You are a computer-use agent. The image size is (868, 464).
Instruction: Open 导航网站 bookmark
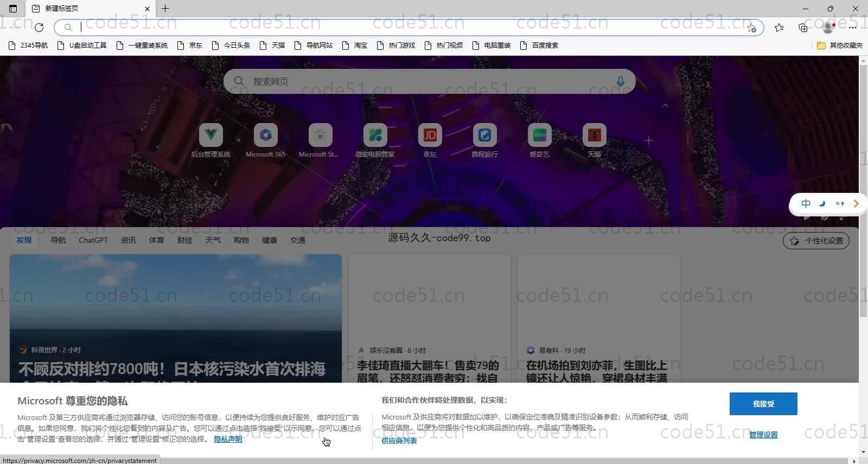(314, 46)
